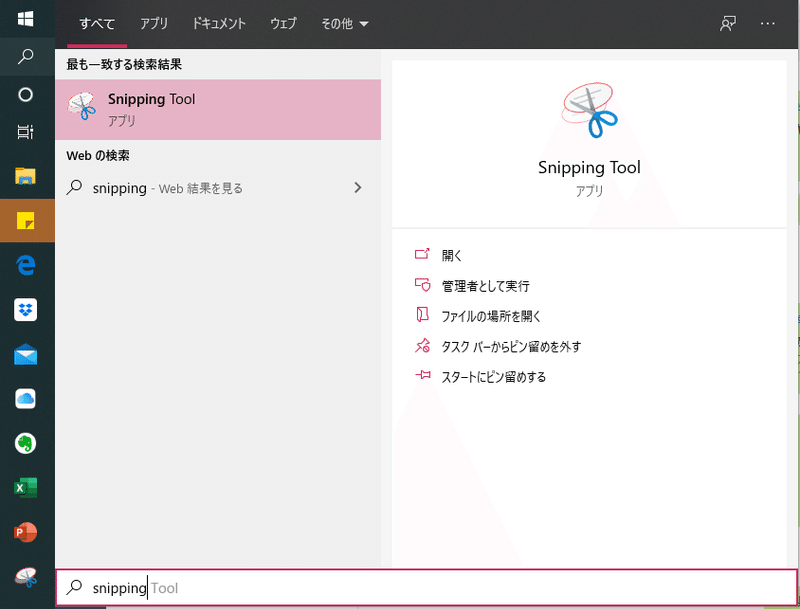Viewport: 800px width, 609px height.
Task: Open Dropbox from taskbar
Action: click(26, 310)
